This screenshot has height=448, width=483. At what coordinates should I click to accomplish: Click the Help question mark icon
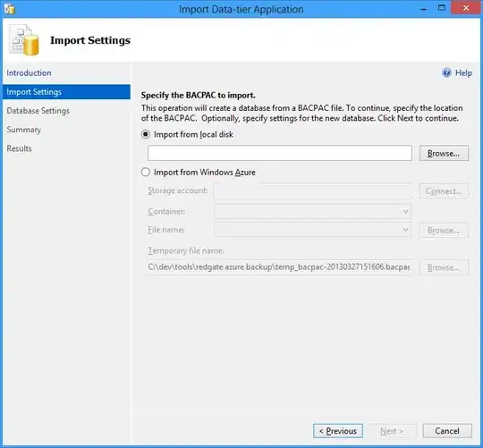pyautogui.click(x=446, y=72)
